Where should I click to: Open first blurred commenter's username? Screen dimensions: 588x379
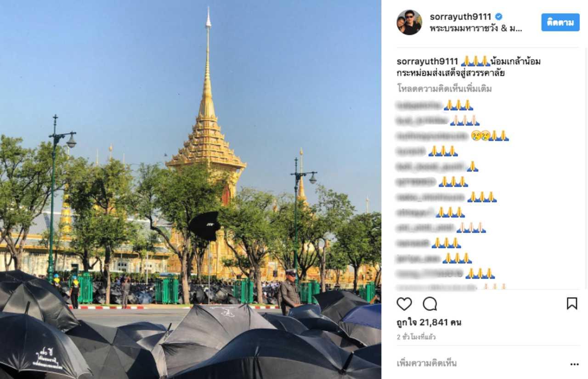[419, 106]
